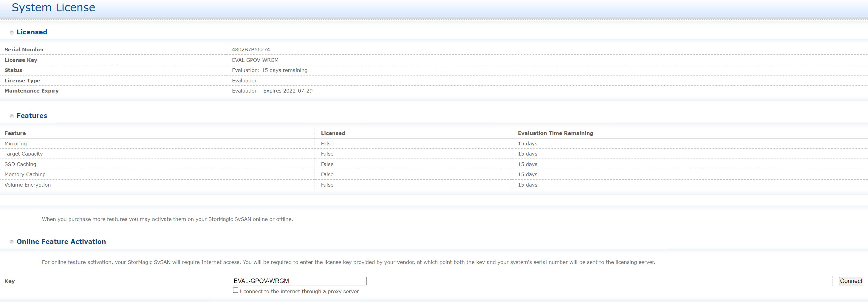Click the 'When you purchase more features' note
The height and width of the screenshot is (303, 868).
tap(167, 219)
